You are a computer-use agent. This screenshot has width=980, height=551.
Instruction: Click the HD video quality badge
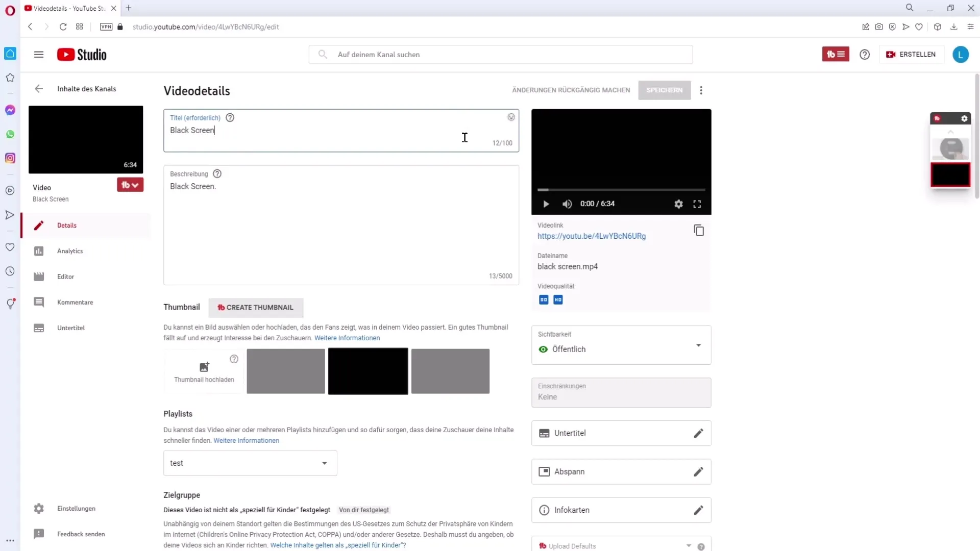(558, 300)
